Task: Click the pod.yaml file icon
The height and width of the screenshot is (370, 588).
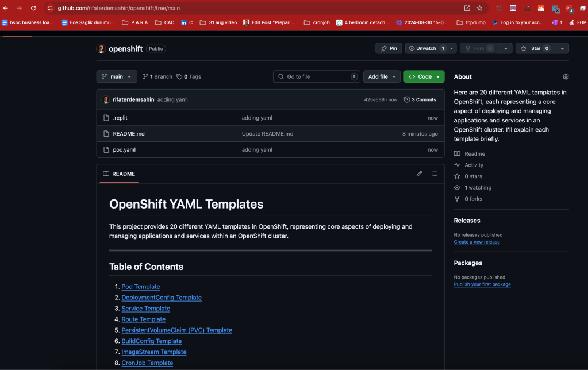Action: click(x=106, y=149)
